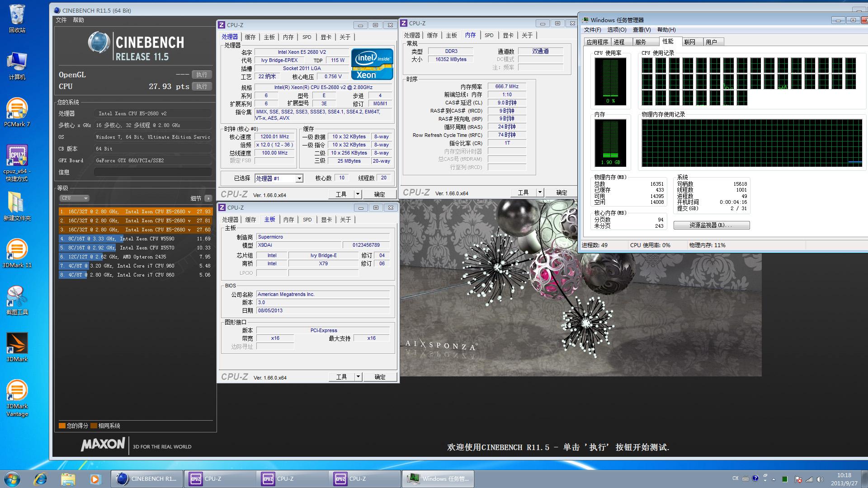The image size is (868, 488).
Task: Select AMD Opteron 2435 ranking row
Action: (135, 257)
